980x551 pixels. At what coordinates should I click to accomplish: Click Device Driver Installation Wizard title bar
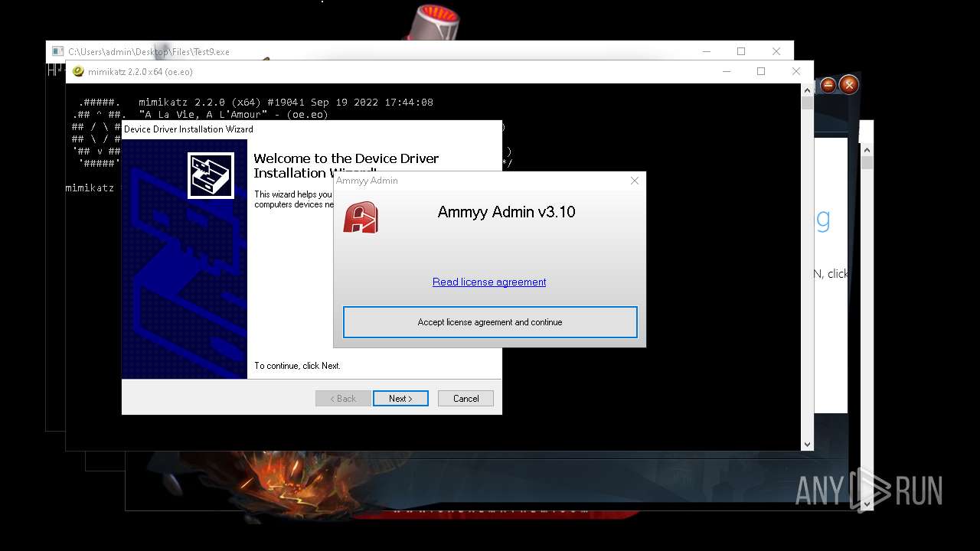pyautogui.click(x=312, y=129)
